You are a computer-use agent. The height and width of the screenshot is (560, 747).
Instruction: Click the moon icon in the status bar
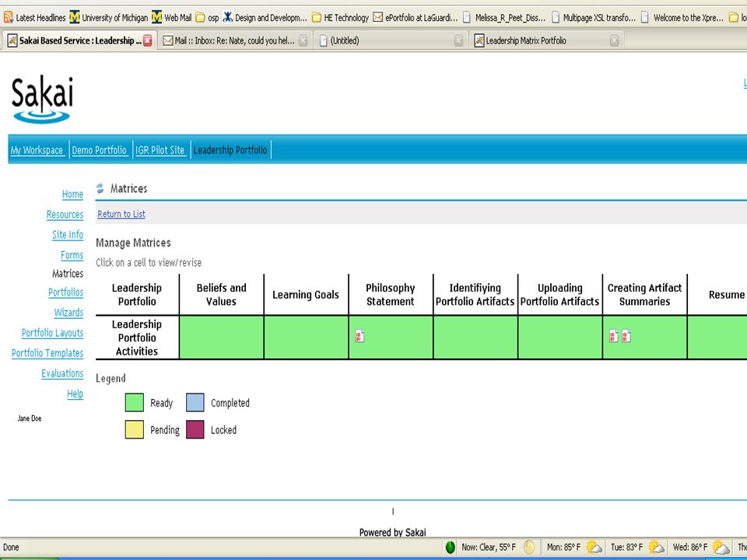pos(529,547)
